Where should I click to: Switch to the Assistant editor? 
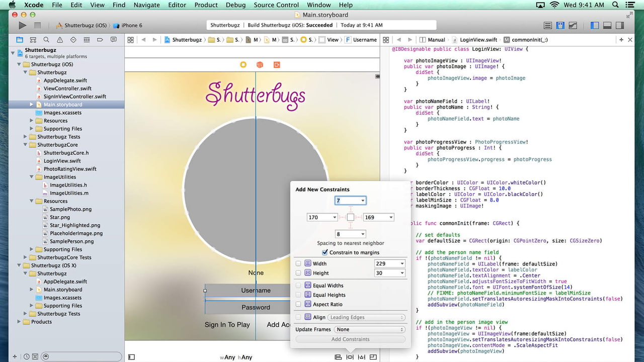(x=560, y=26)
